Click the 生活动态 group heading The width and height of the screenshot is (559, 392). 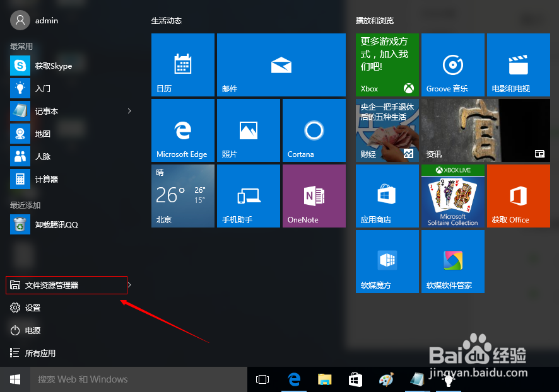point(167,21)
